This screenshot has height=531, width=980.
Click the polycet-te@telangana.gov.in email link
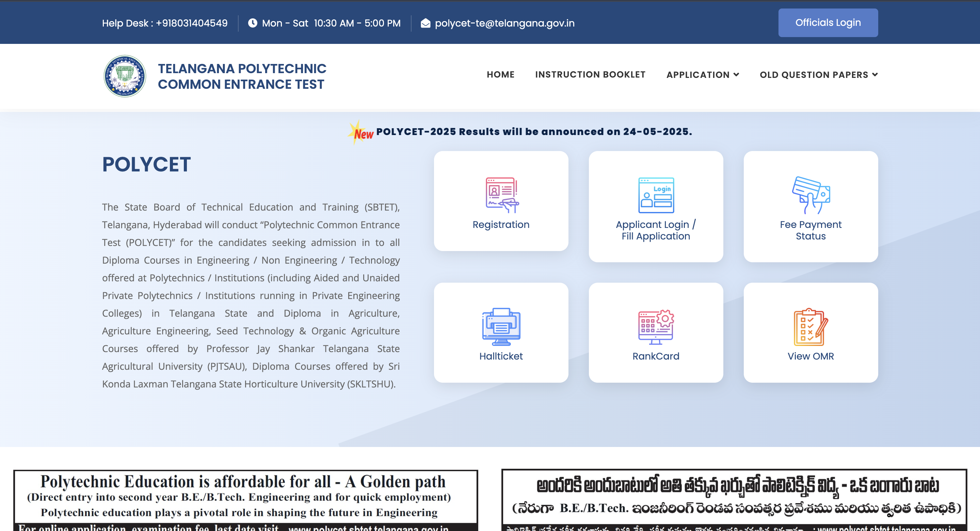pyautogui.click(x=504, y=23)
